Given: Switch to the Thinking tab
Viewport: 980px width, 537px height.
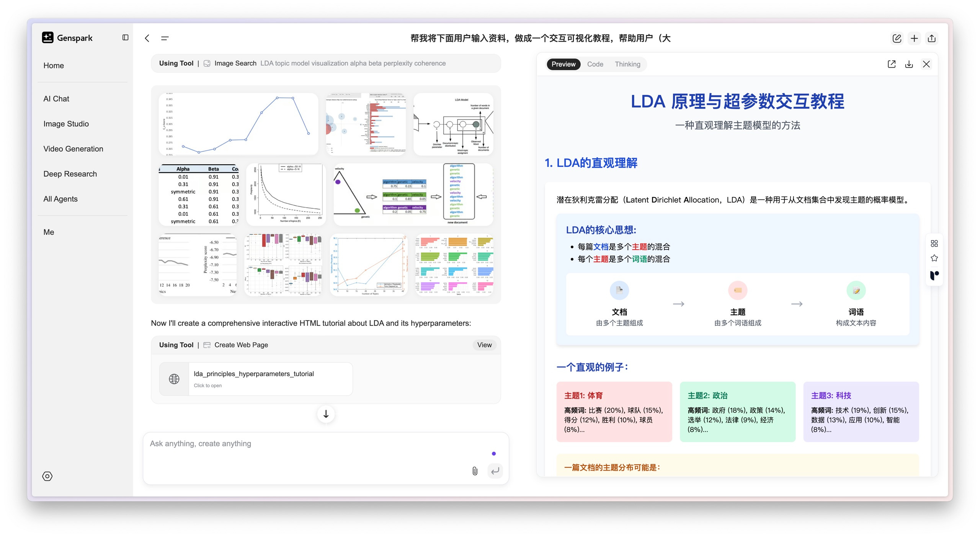Looking at the screenshot, I should [x=627, y=64].
